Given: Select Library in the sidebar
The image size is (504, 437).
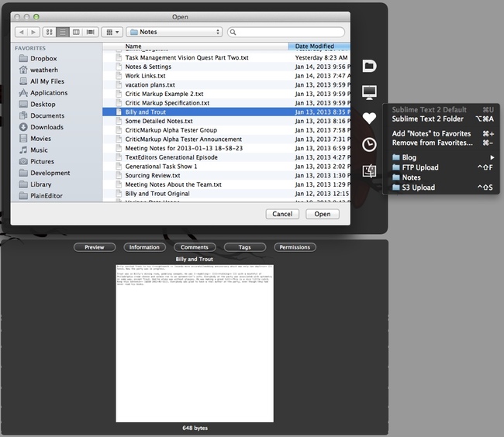Looking at the screenshot, I should tap(36, 184).
